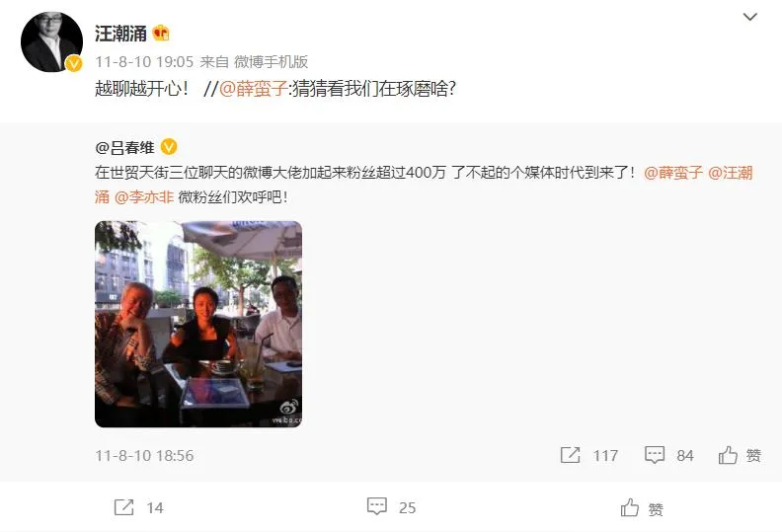Open @薛蛮子 mention in the quoted post

tap(673, 173)
